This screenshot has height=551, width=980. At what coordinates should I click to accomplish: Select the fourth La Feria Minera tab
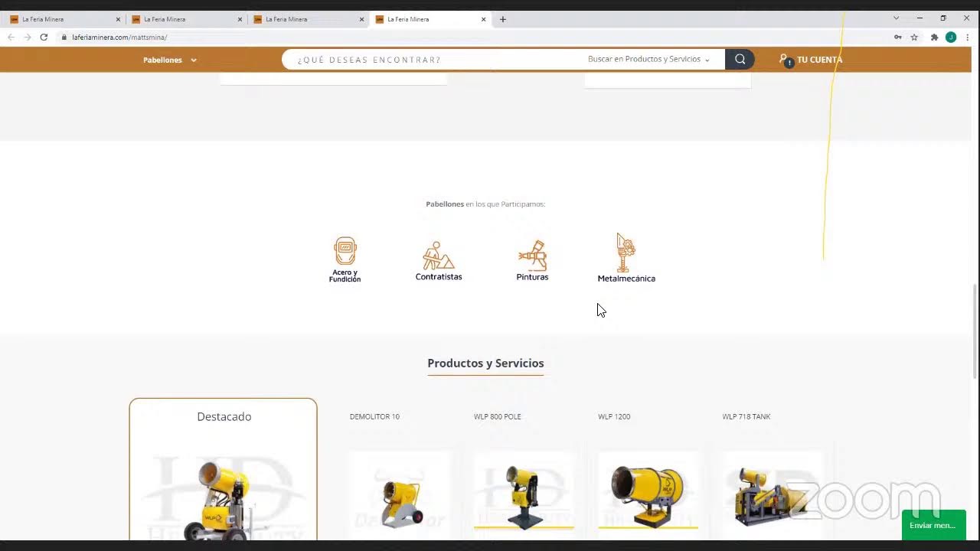[430, 19]
